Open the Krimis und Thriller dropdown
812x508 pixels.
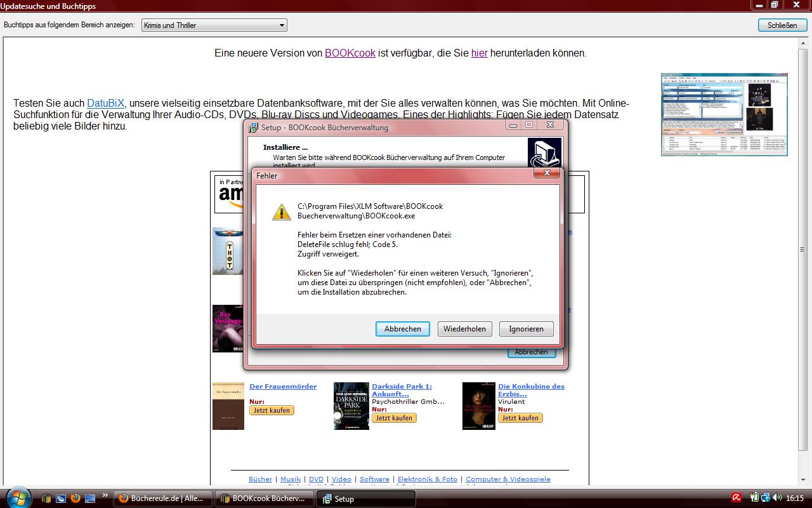214,25
